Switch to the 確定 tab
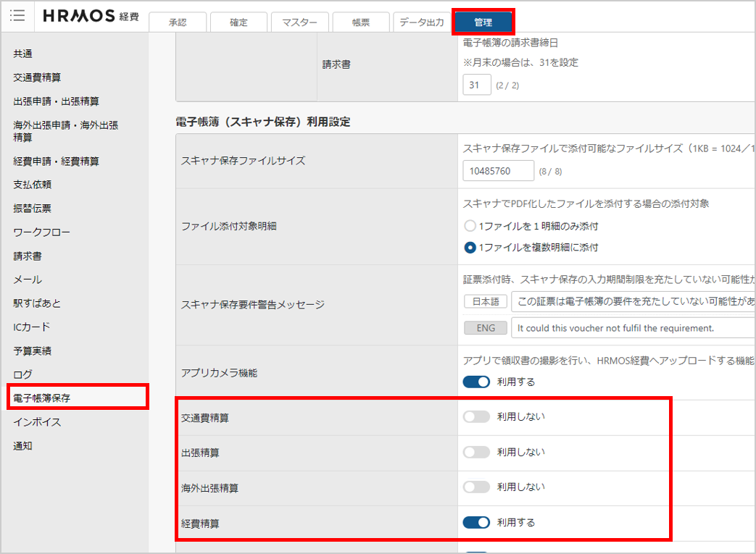The image size is (756, 554). pos(238,22)
